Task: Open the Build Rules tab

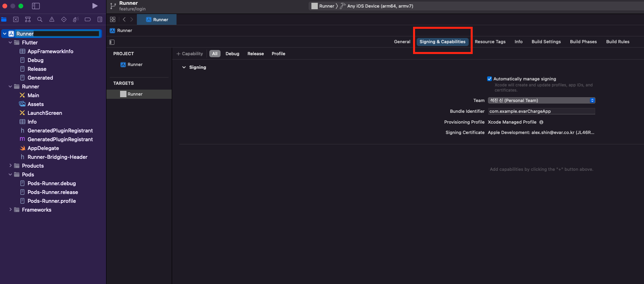Action: click(618, 42)
